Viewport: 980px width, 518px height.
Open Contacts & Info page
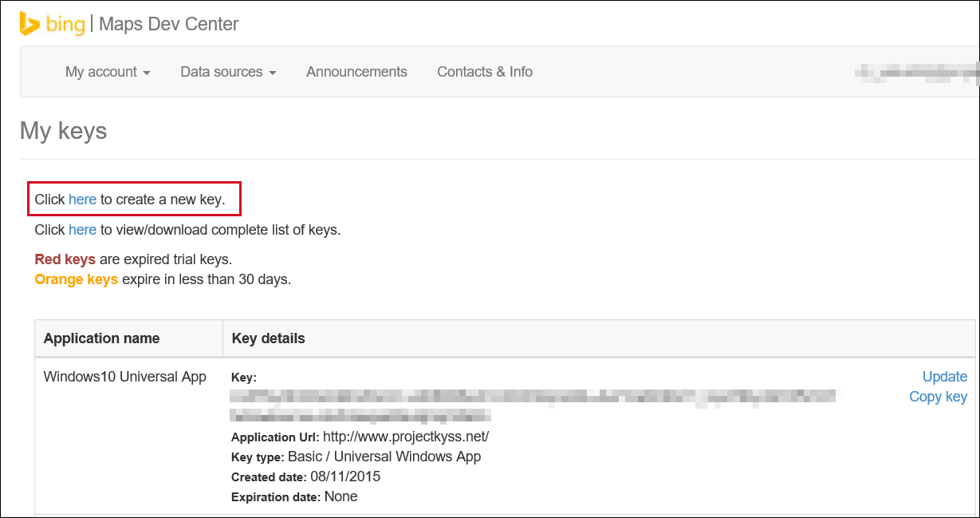pyautogui.click(x=485, y=72)
